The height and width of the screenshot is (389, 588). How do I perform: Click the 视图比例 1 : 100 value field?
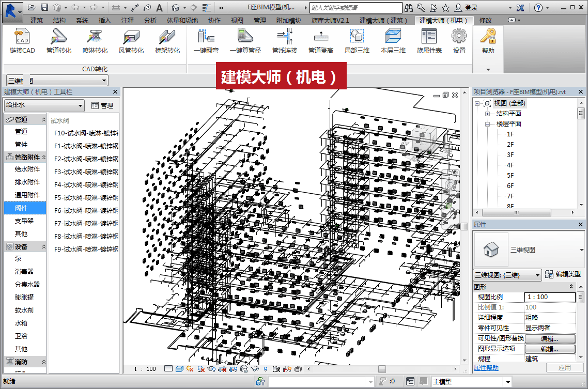(550, 297)
